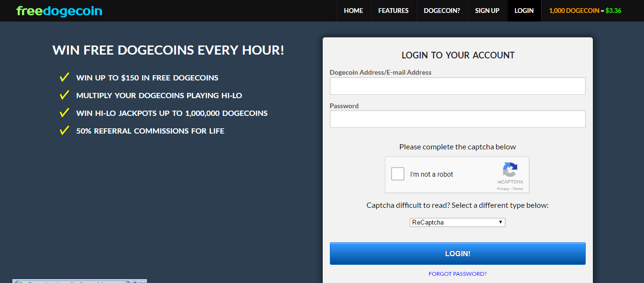Select the LOGIN menu item
The width and height of the screenshot is (644, 283).
[524, 11]
